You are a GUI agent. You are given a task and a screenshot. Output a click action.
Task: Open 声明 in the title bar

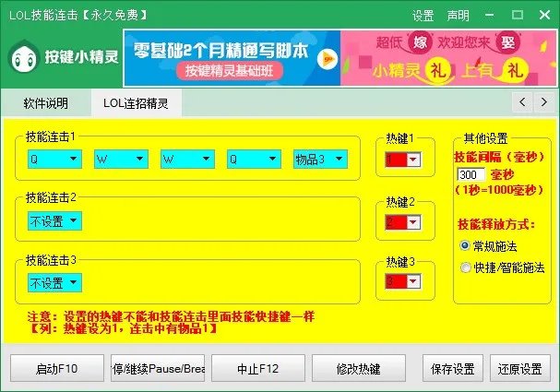[x=458, y=16]
